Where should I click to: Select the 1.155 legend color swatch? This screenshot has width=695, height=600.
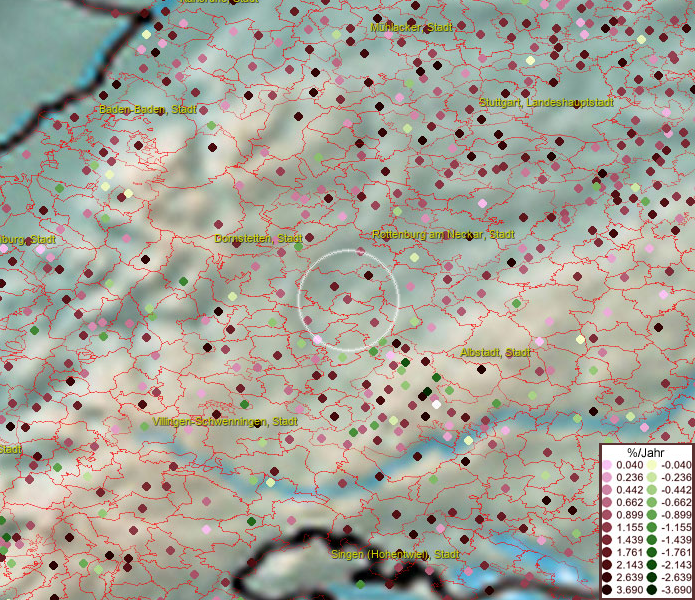(607, 527)
